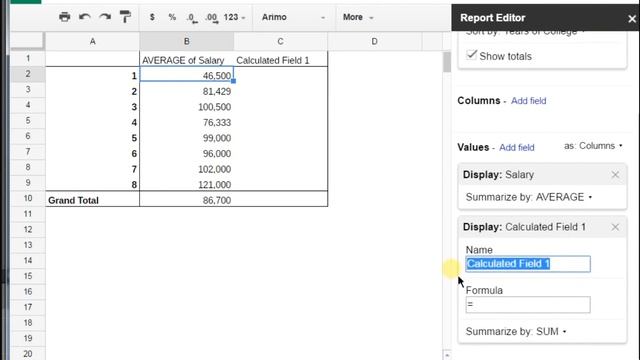Select column C header
The width and height of the screenshot is (640, 360).
point(280,41)
